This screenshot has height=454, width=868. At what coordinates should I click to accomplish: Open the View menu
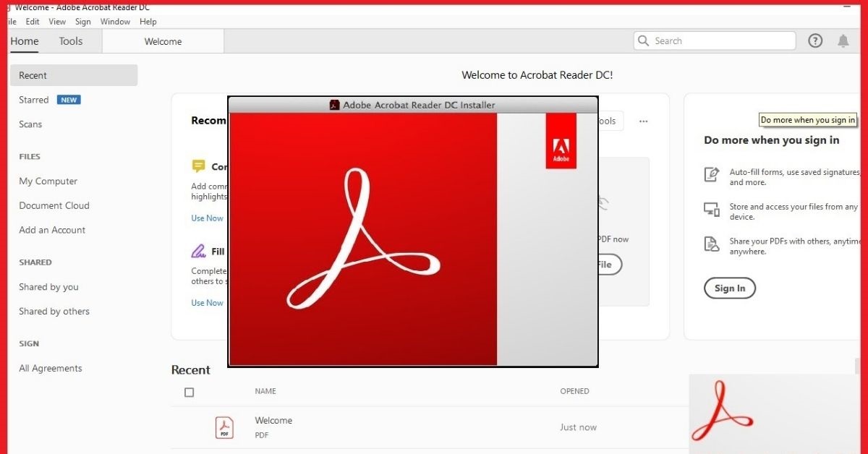(x=56, y=22)
